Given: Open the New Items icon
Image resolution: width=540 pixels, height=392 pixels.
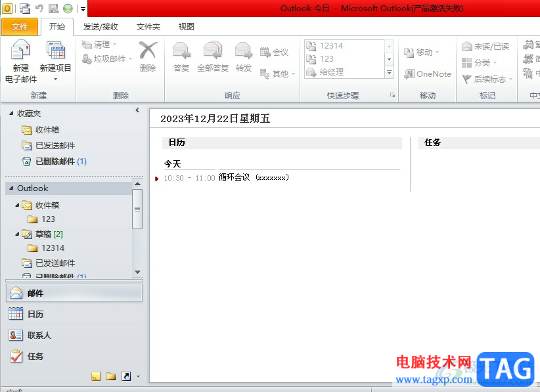Looking at the screenshot, I should coord(56,51).
